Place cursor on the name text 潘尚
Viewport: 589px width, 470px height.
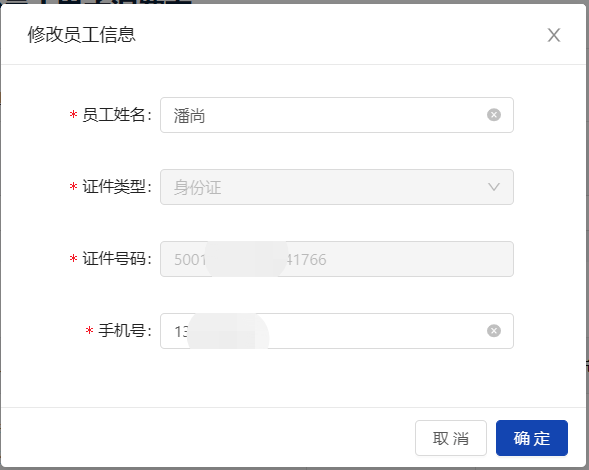pyautogui.click(x=189, y=116)
